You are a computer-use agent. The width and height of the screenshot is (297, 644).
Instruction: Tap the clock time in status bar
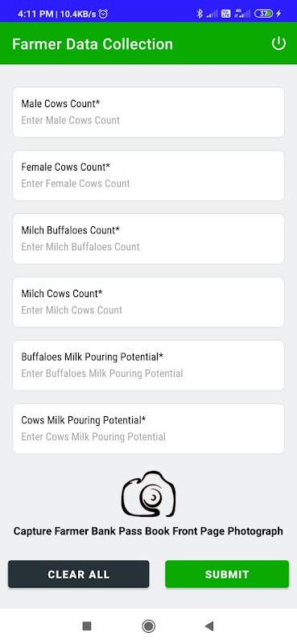click(x=35, y=14)
